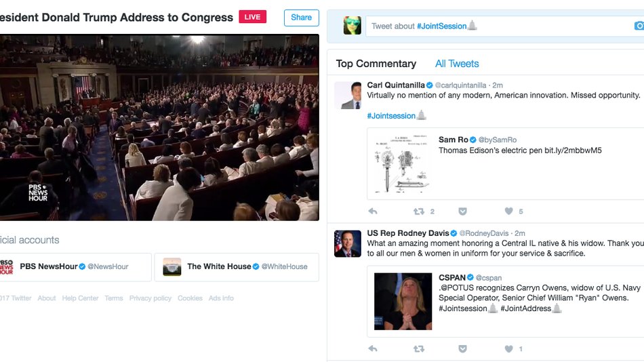
Task: Click the Help Center footer link
Action: (80, 298)
